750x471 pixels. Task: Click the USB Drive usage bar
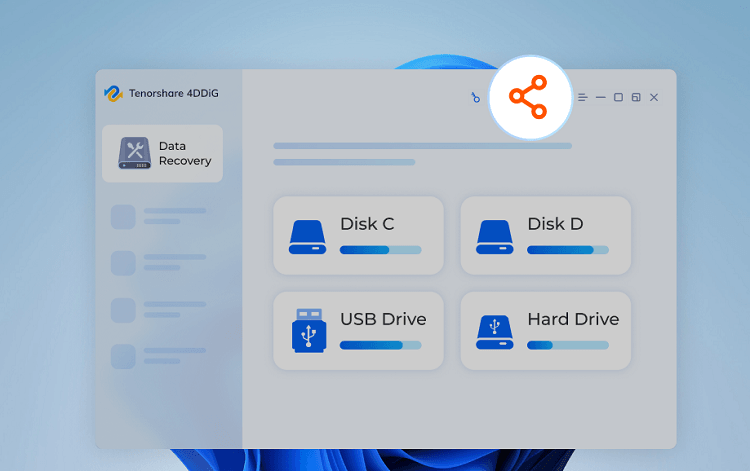[x=380, y=345]
